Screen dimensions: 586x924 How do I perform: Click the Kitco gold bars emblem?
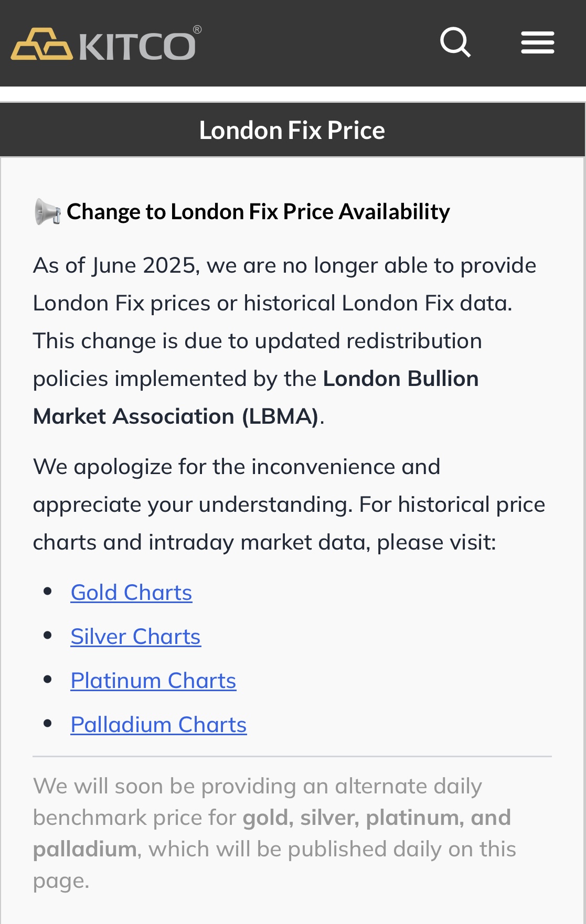point(42,44)
